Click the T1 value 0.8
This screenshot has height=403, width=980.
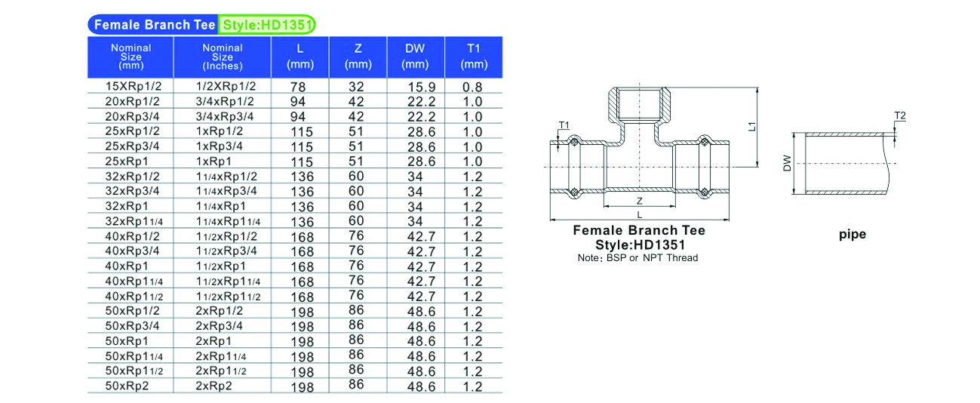coord(472,87)
